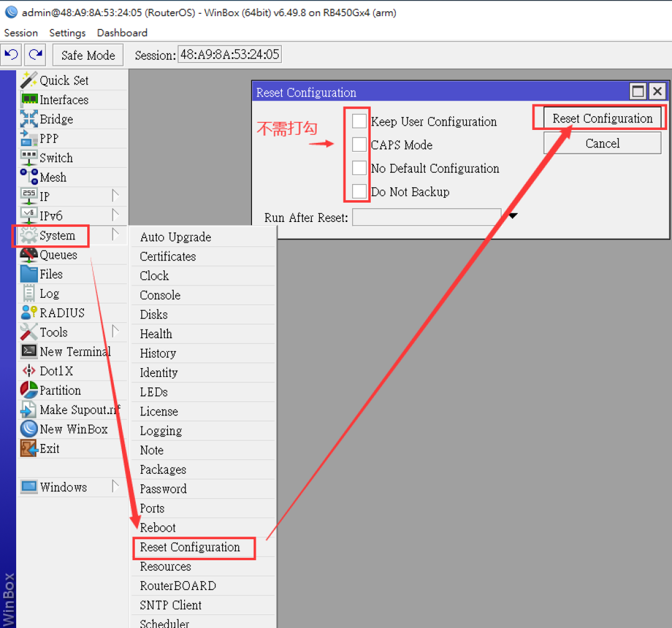Click the Undo arrow icon
This screenshot has height=628, width=672.
(x=11, y=55)
